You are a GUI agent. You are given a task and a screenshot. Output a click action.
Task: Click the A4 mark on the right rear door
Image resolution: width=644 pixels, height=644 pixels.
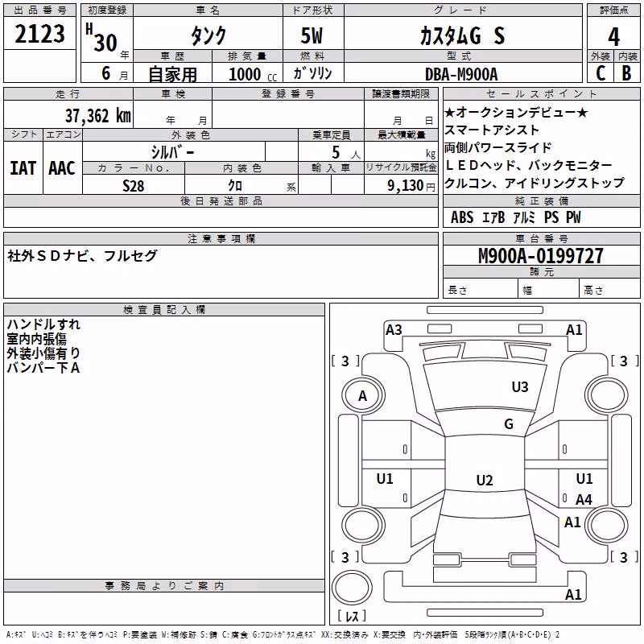(x=584, y=500)
